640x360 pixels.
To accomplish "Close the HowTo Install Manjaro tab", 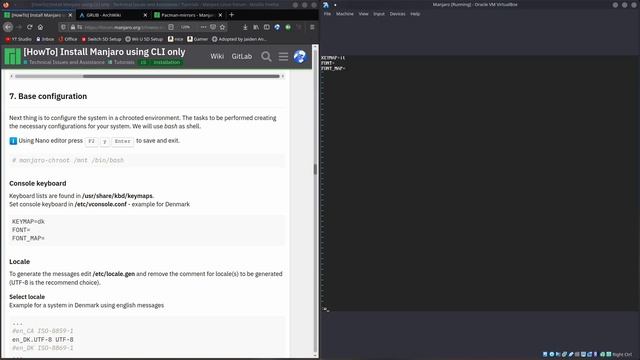I will (x=70, y=15).
